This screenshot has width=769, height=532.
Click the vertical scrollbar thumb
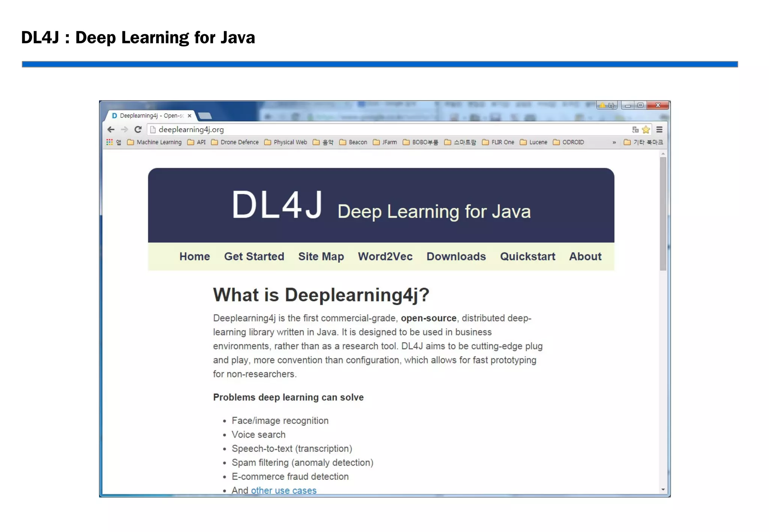(663, 214)
